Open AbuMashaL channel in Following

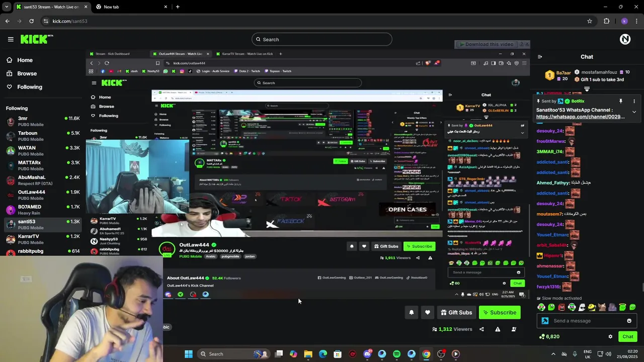click(x=42, y=180)
